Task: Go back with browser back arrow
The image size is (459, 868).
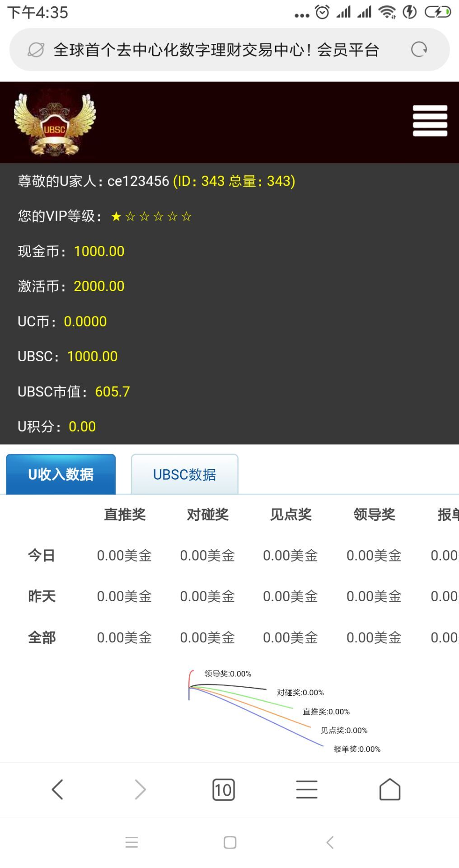Action: pos(57,789)
